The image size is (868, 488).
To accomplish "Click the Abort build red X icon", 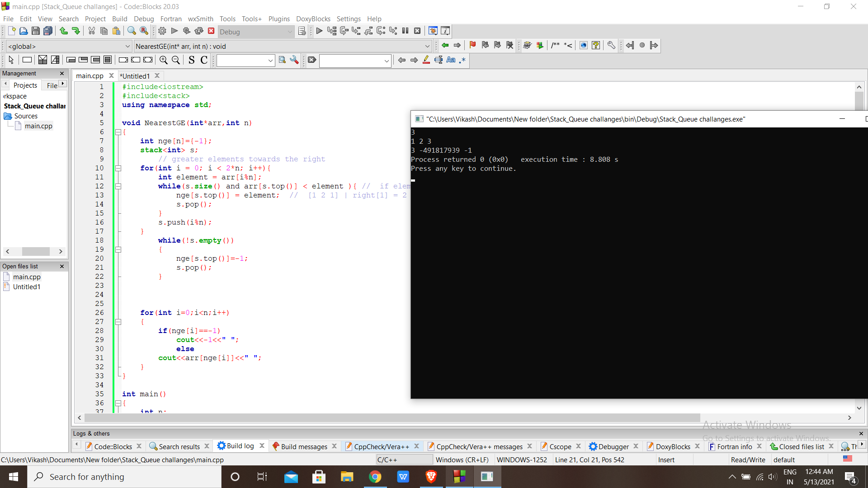I will (x=211, y=31).
